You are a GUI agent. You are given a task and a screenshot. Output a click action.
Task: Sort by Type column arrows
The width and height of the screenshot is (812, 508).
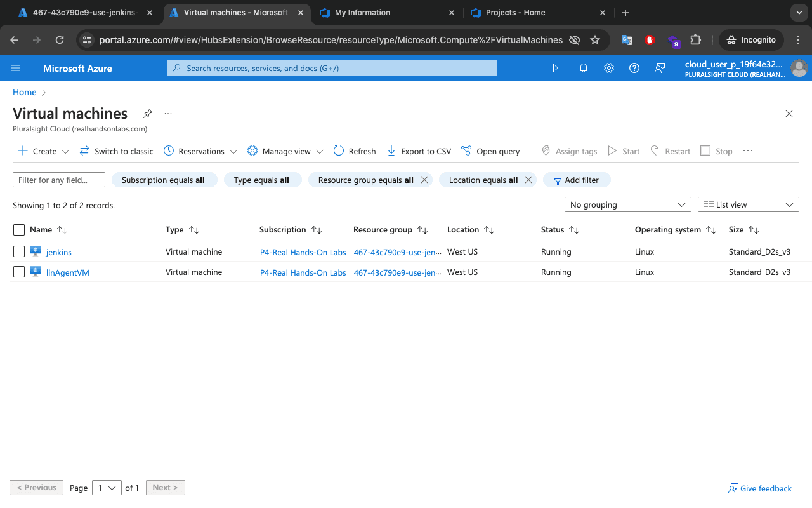click(x=194, y=230)
